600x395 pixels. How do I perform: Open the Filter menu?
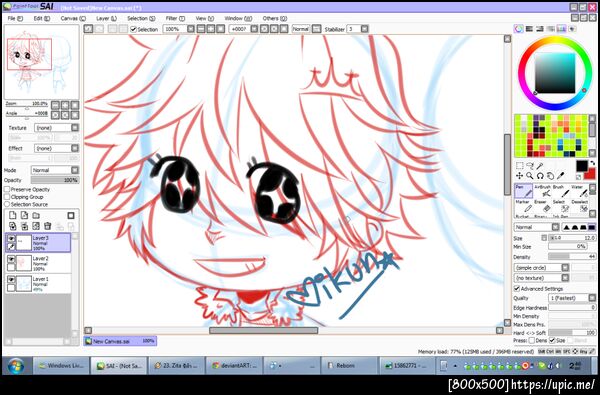[x=175, y=18]
